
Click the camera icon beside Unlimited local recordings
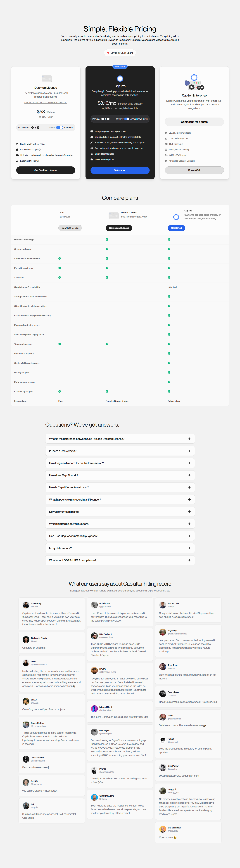tap(18, 155)
